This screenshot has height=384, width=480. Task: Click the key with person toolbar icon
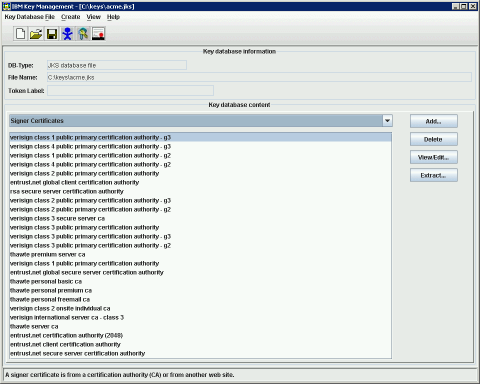(83, 34)
